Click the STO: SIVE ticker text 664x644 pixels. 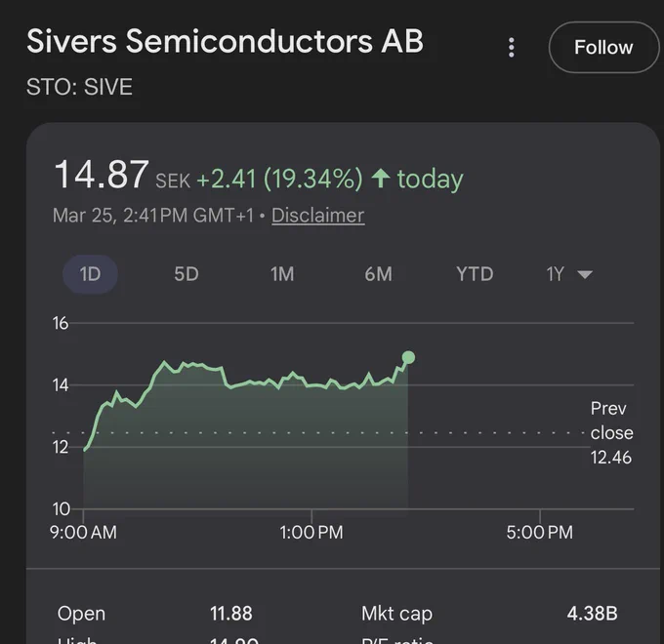tap(80, 87)
